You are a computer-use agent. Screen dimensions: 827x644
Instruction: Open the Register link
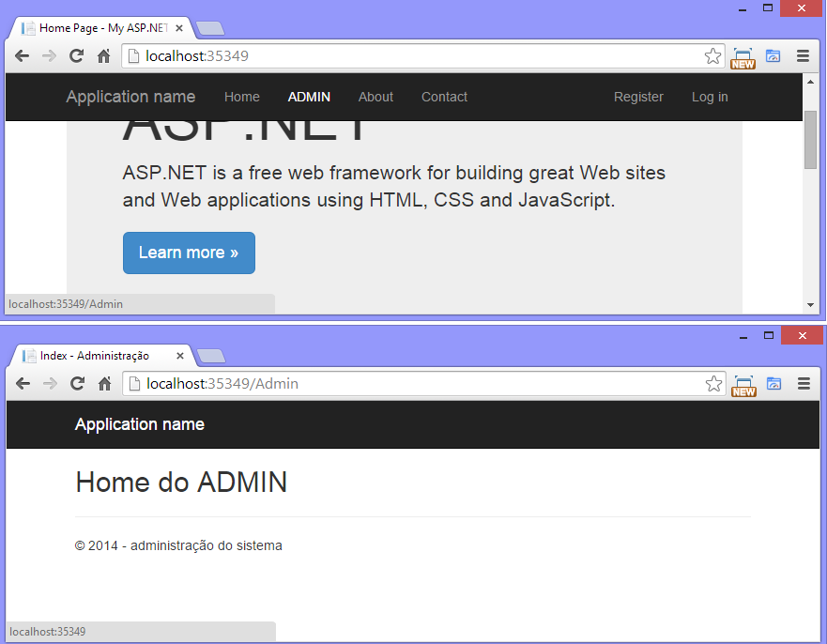click(x=638, y=97)
